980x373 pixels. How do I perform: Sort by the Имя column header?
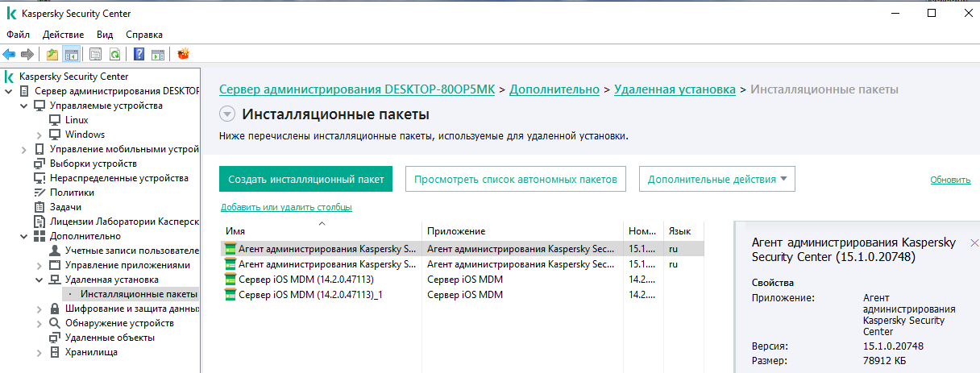click(320, 230)
